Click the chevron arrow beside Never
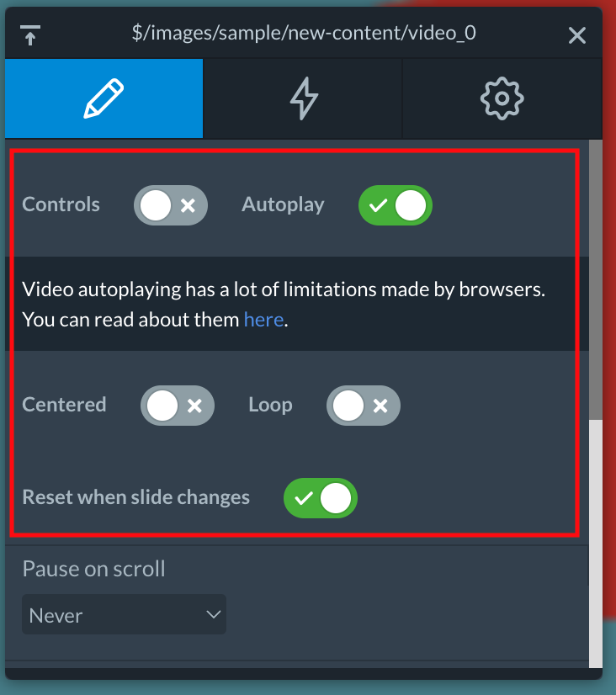The height and width of the screenshot is (695, 616). pyautogui.click(x=214, y=615)
